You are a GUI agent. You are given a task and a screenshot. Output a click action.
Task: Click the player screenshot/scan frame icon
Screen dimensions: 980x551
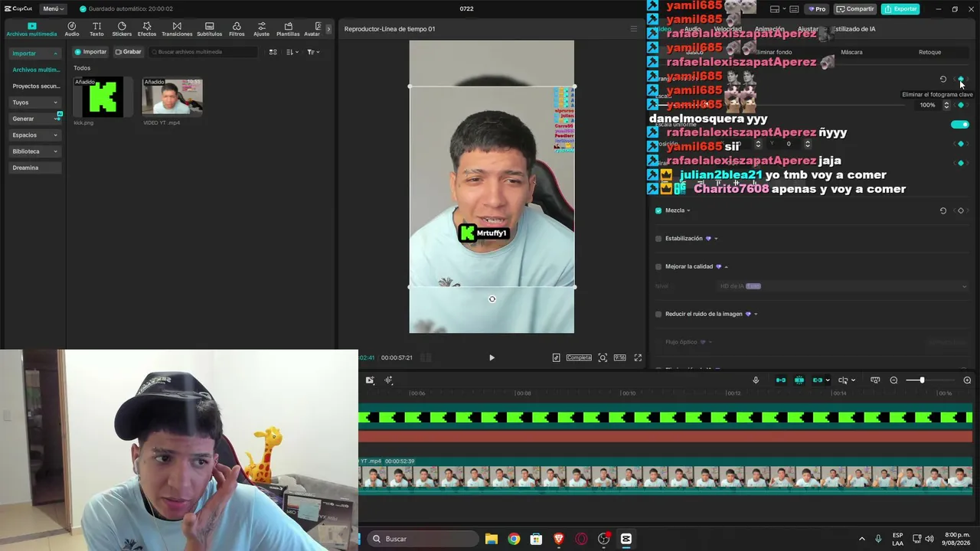pos(603,357)
